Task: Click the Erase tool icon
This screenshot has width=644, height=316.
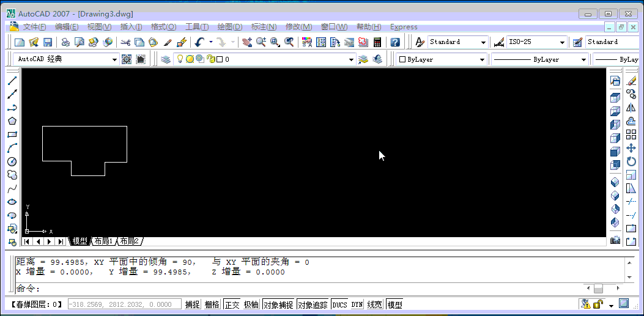Action: point(631,81)
